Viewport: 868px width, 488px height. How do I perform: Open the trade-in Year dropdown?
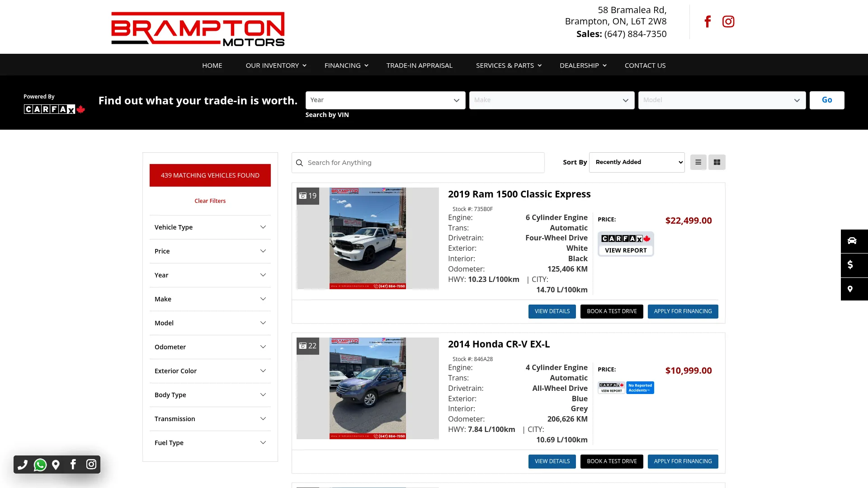click(385, 100)
